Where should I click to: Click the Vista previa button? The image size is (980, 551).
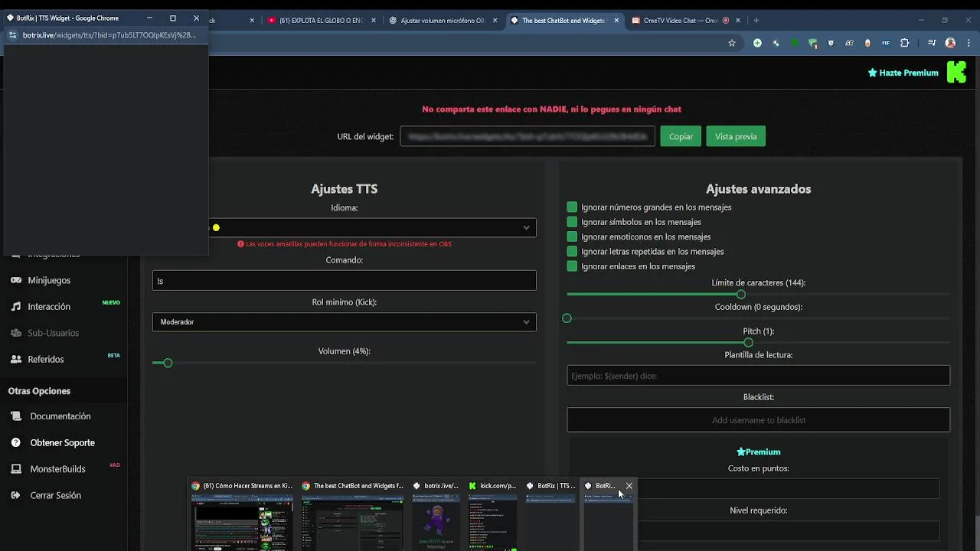[x=736, y=136]
